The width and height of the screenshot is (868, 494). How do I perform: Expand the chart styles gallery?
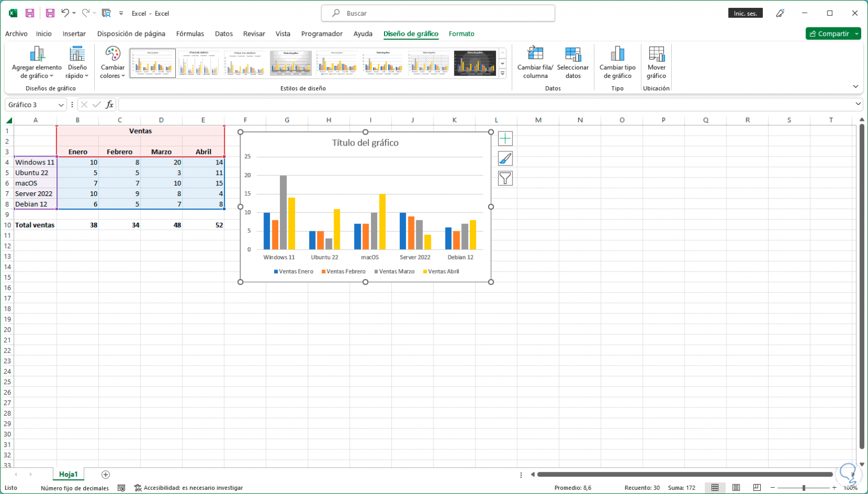(x=502, y=74)
